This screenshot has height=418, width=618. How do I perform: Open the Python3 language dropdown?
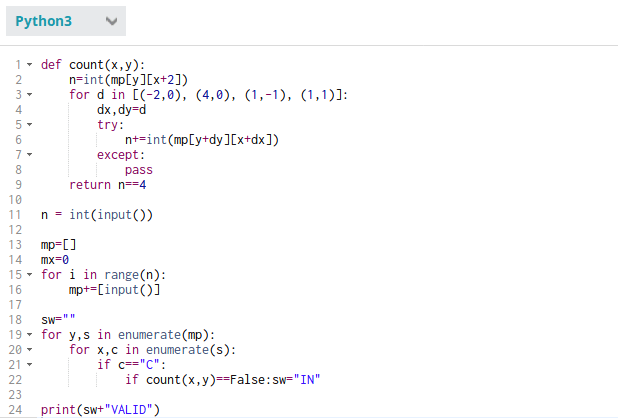(x=66, y=21)
